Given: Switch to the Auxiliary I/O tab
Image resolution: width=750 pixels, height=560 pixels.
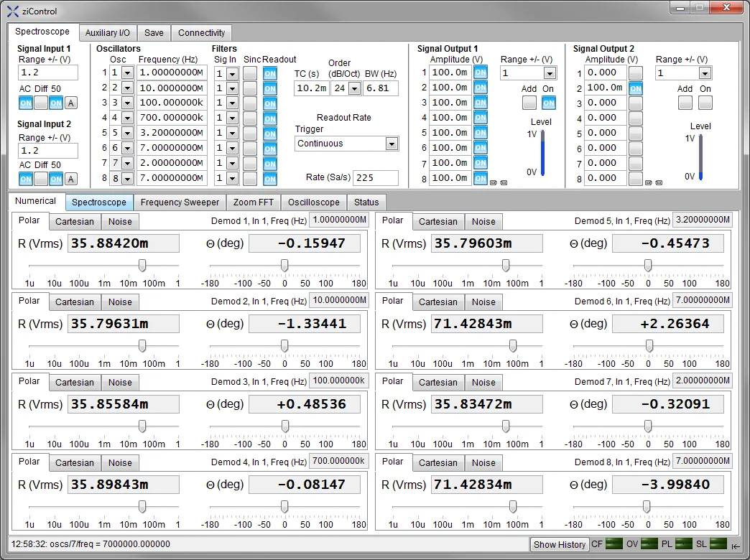Looking at the screenshot, I should pos(108,32).
